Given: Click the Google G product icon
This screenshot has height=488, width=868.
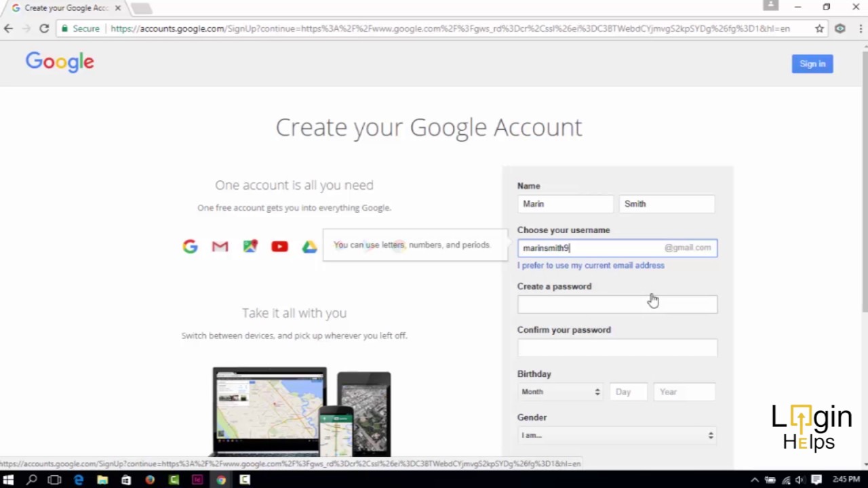Looking at the screenshot, I should (x=190, y=247).
